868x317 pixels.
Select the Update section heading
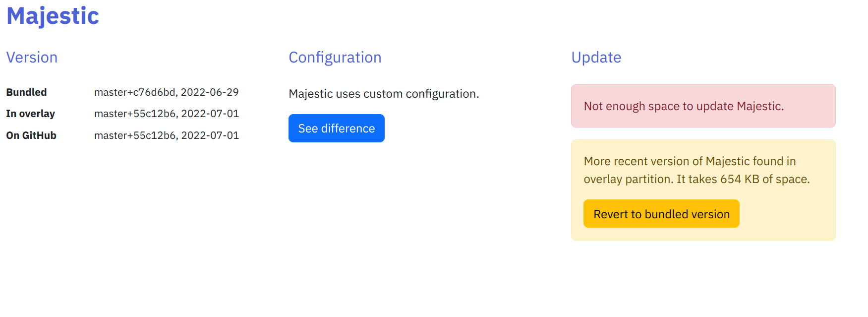[596, 57]
